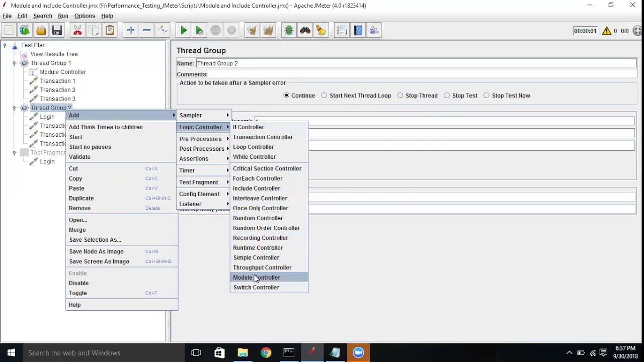
Task: Open the Help question mark icon
Action: click(358, 31)
